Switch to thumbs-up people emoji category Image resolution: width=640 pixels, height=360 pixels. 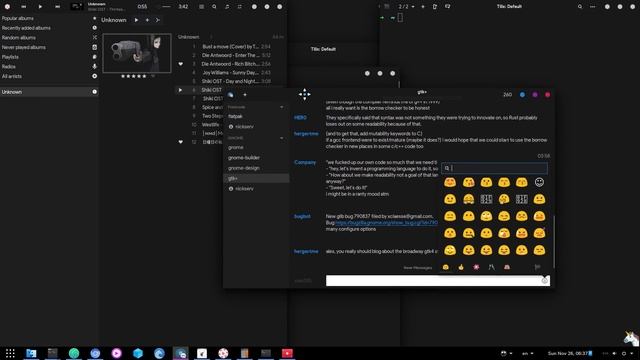pyautogui.click(x=461, y=267)
